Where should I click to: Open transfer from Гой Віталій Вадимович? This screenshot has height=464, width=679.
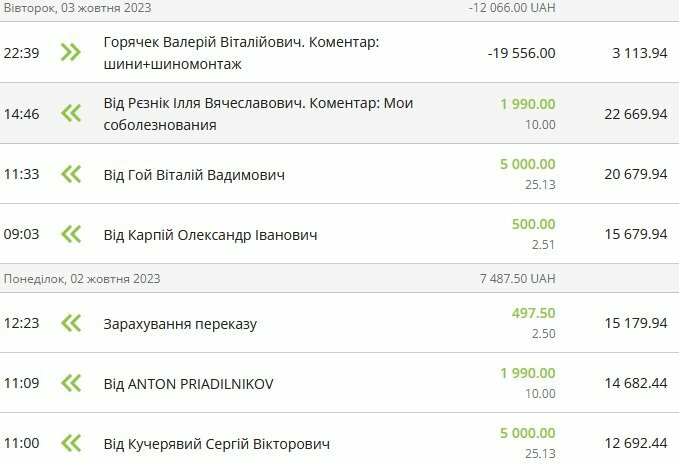pos(194,175)
